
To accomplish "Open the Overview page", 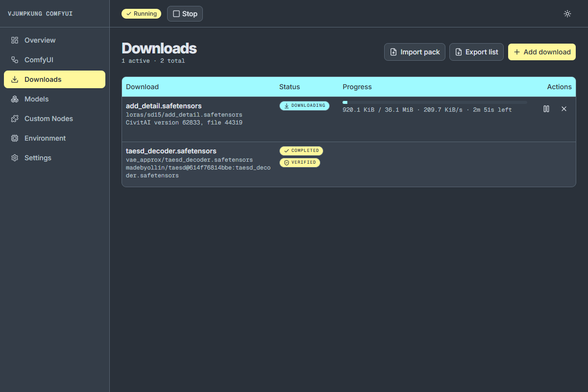I will pos(54,40).
